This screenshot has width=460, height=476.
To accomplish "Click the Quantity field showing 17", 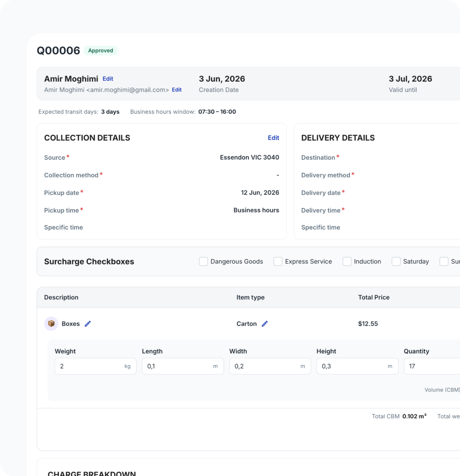I will point(432,366).
